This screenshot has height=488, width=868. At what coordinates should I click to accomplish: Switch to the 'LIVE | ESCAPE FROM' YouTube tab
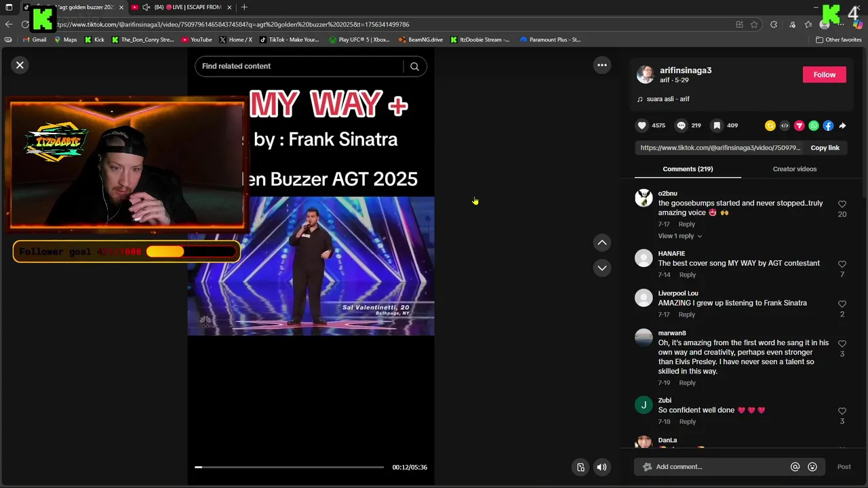click(x=182, y=7)
